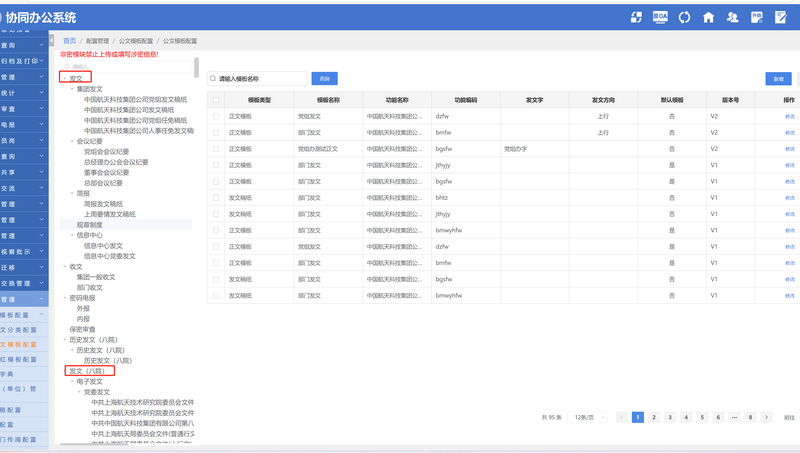Screen dimensions: 800x453
Task: Click the … more pages button
Action: [734, 417]
